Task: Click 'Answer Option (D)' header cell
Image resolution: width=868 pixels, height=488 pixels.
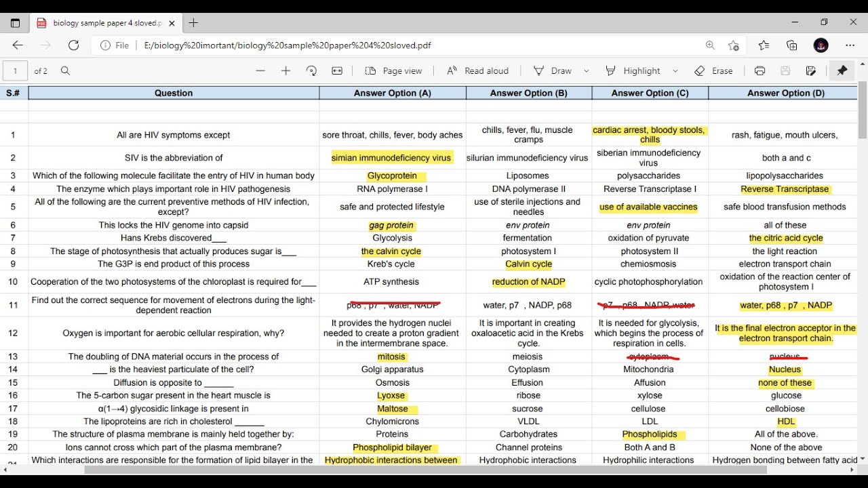Action: [x=787, y=93]
